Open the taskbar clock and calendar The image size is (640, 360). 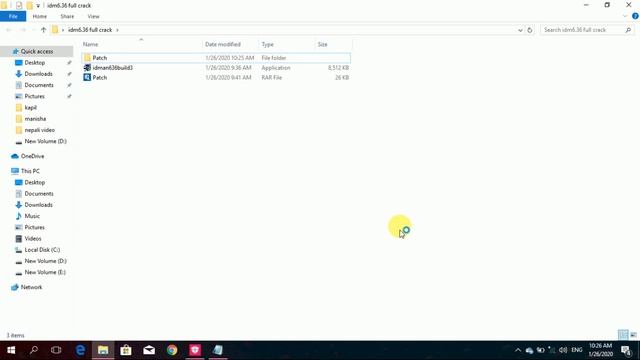pyautogui.click(x=600, y=350)
